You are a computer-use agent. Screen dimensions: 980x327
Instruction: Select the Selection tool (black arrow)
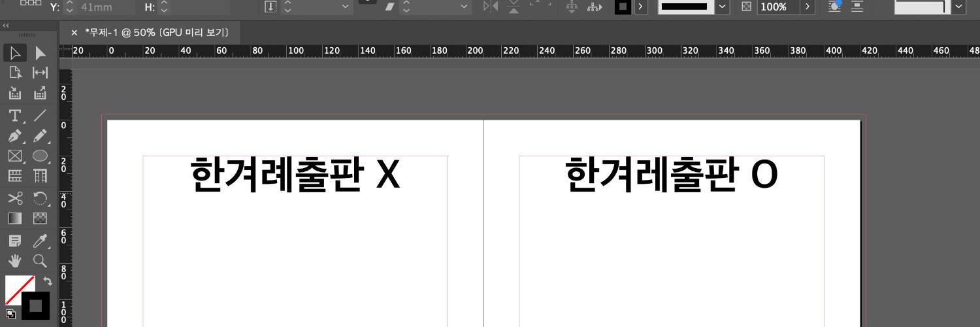pos(15,53)
